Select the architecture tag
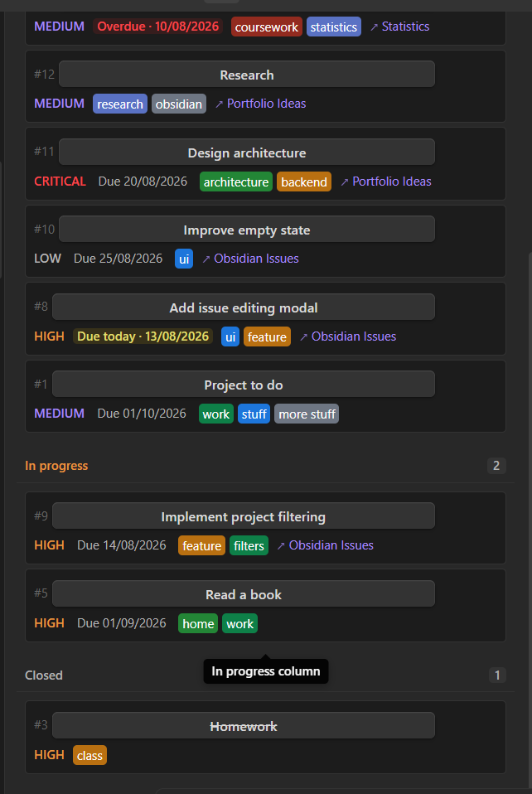This screenshot has width=532, height=794. [236, 182]
